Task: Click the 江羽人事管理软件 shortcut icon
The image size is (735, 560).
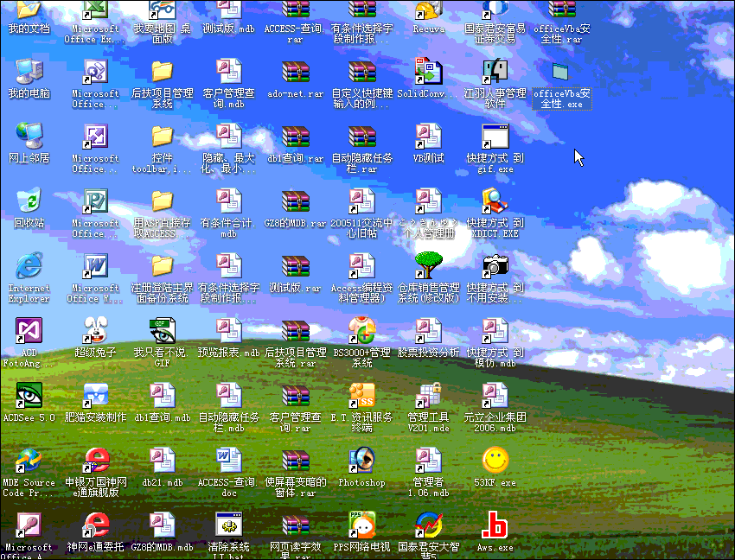Action: [495, 73]
